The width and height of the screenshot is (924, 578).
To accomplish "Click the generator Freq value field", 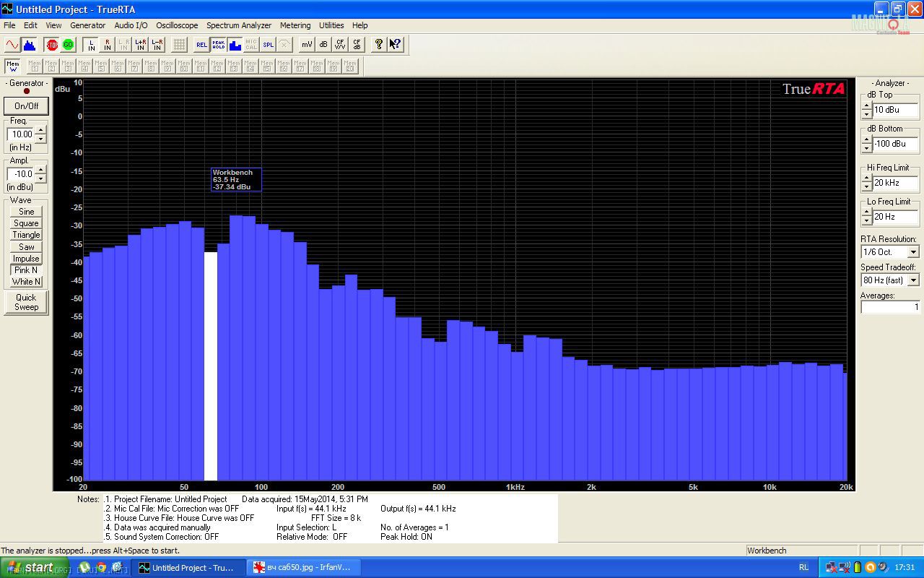I will coord(21,134).
